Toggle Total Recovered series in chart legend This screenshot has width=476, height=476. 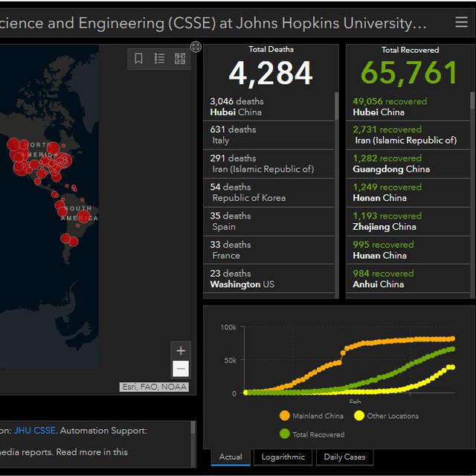coord(312,434)
